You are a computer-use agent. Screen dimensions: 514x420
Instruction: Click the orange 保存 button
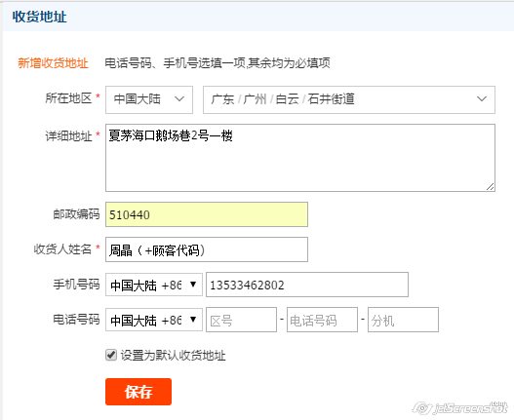coord(138,392)
